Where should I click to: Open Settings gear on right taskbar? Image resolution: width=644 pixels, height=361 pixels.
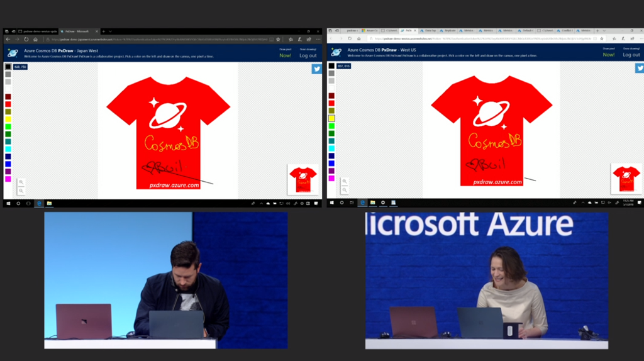click(x=383, y=203)
